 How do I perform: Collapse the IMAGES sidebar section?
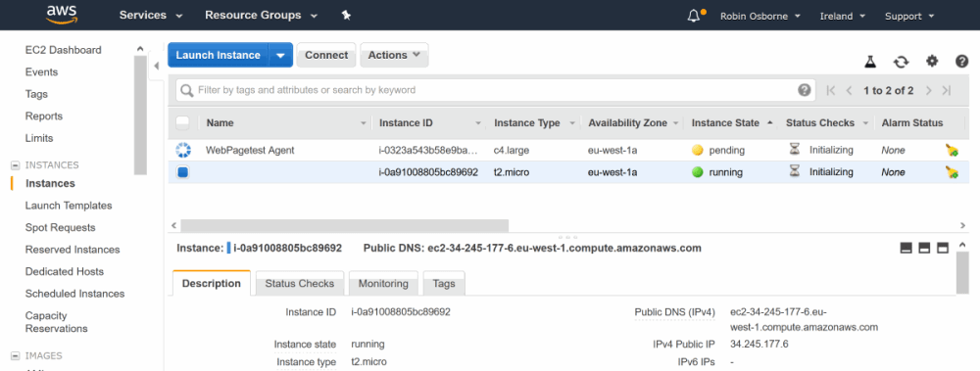point(15,356)
